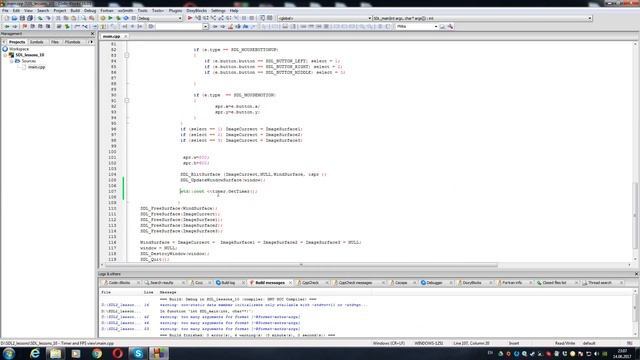Viewport: 640px width, 360px height.
Task: Click the Run to cursor debug icon
Action: pos(198,18)
